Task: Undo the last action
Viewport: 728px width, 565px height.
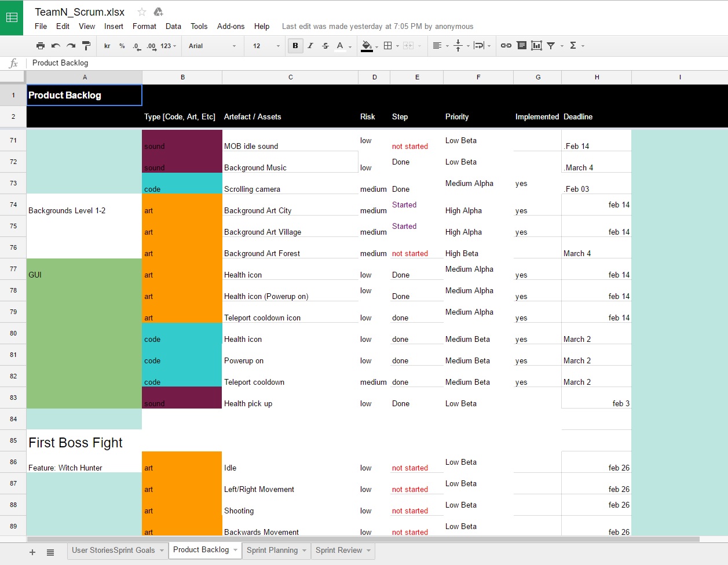Action: pos(56,46)
